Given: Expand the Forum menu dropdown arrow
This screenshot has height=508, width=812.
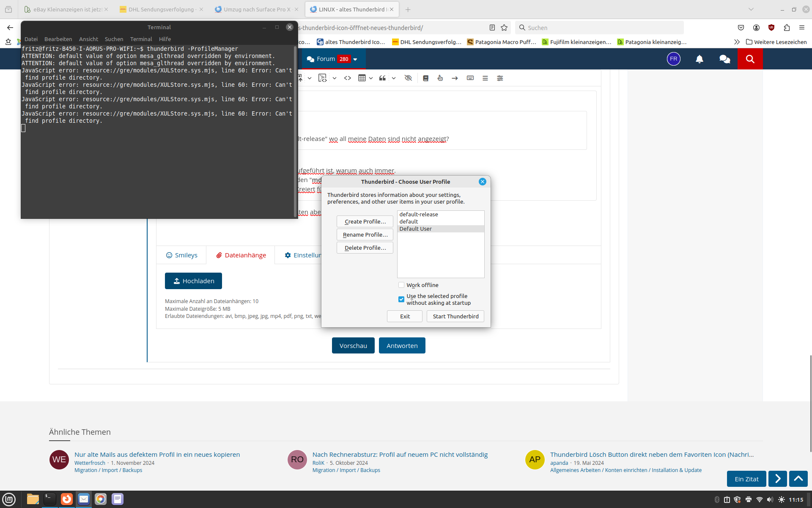Looking at the screenshot, I should (x=355, y=59).
